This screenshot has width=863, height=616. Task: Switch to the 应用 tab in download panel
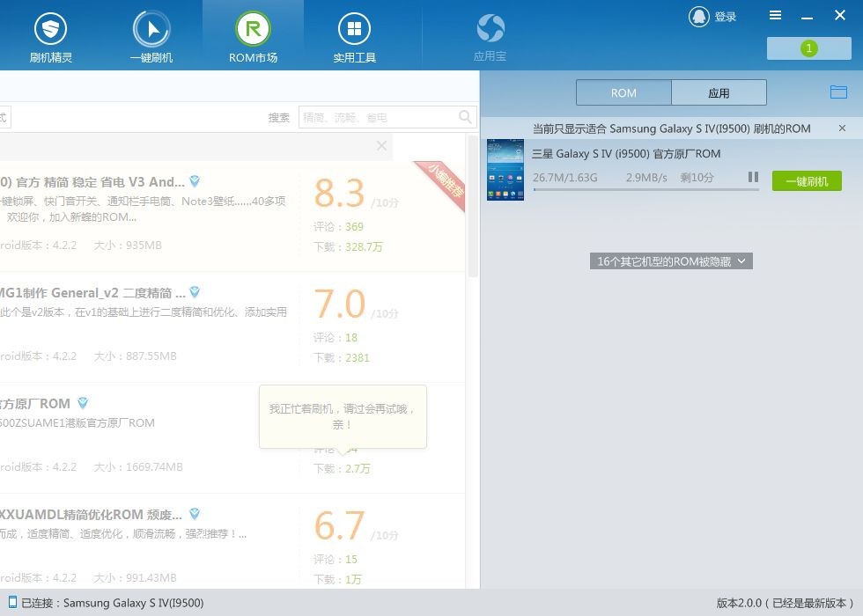click(x=719, y=92)
